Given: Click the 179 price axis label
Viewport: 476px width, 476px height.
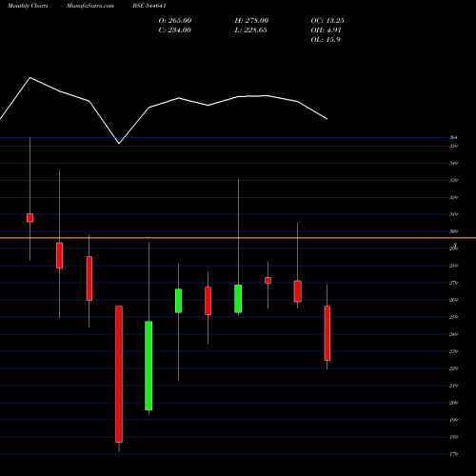Looking at the screenshot, I should (x=453, y=454).
